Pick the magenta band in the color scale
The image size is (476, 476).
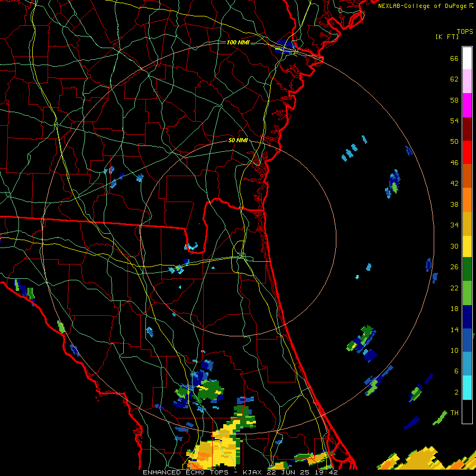click(467, 105)
